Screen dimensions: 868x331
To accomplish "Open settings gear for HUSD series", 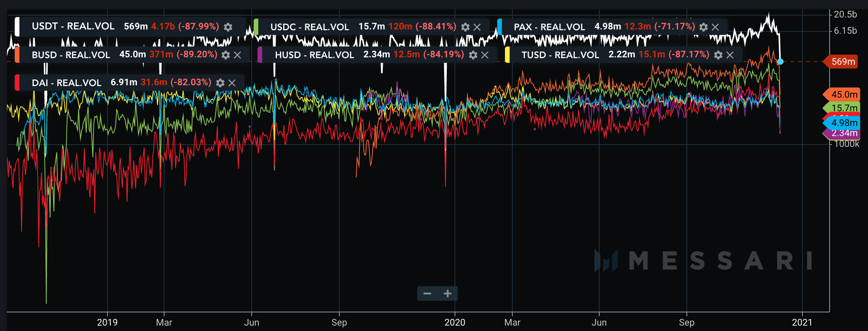I will pyautogui.click(x=473, y=55).
